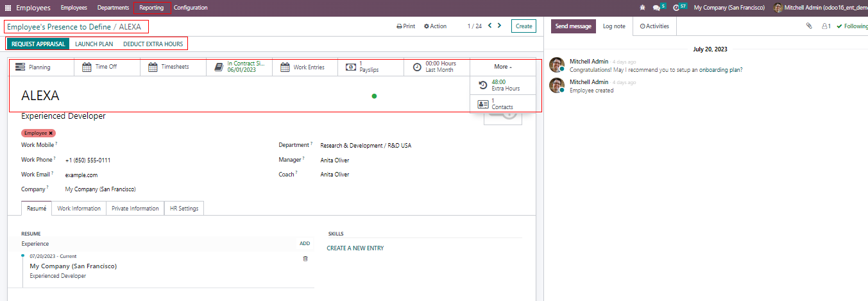Click the green presence status dot
The width and height of the screenshot is (868, 301).
[374, 96]
